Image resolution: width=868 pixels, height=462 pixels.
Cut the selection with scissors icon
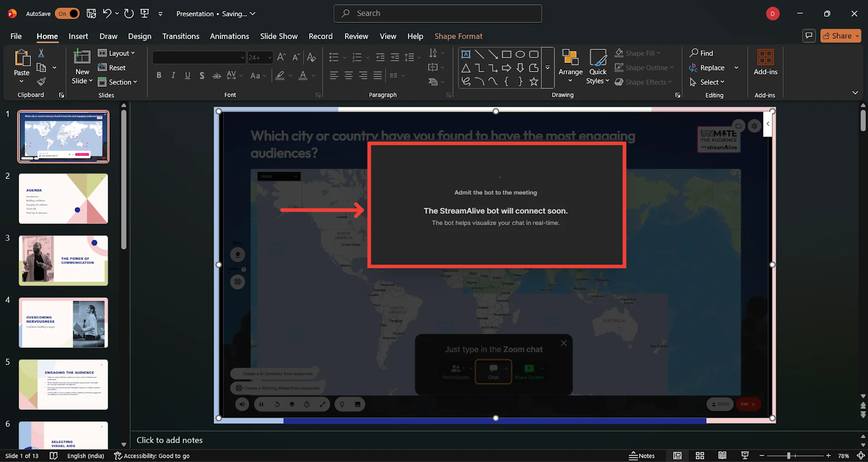[41, 53]
